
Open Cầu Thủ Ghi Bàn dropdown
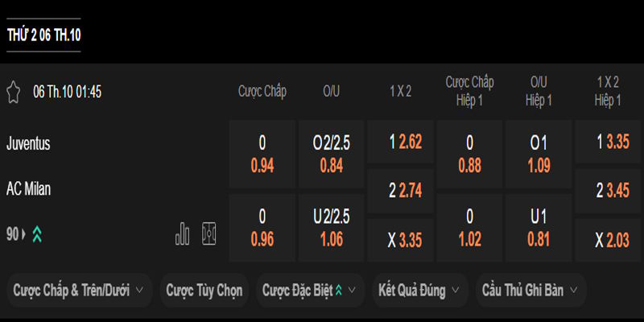pyautogui.click(x=530, y=291)
